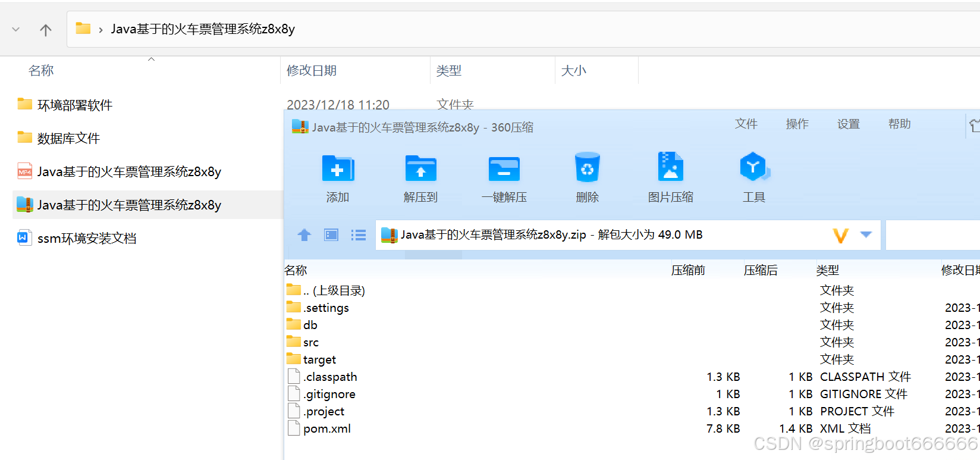Screen dimensions: 980x460
Task: Click the archive path field showing 解包大小为 49.0 MB
Action: (x=628, y=235)
